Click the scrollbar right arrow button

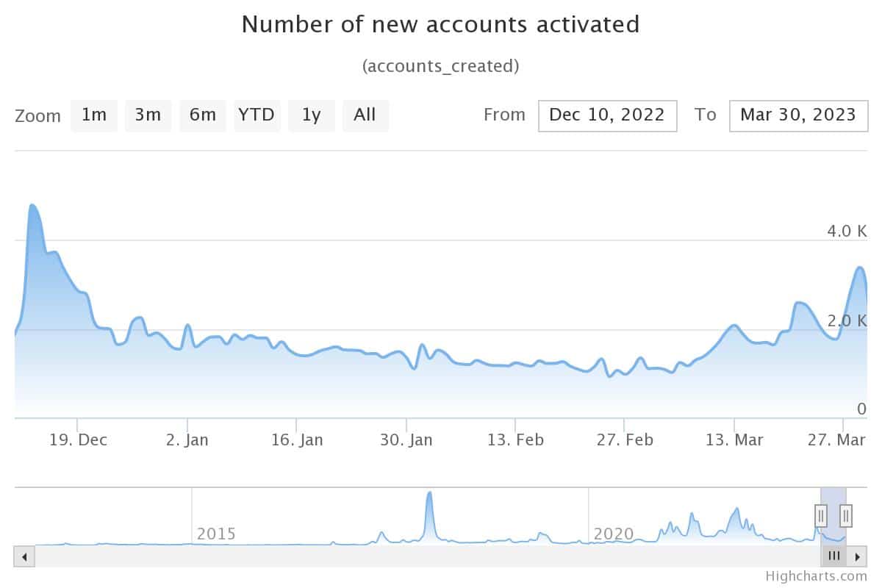click(x=857, y=556)
